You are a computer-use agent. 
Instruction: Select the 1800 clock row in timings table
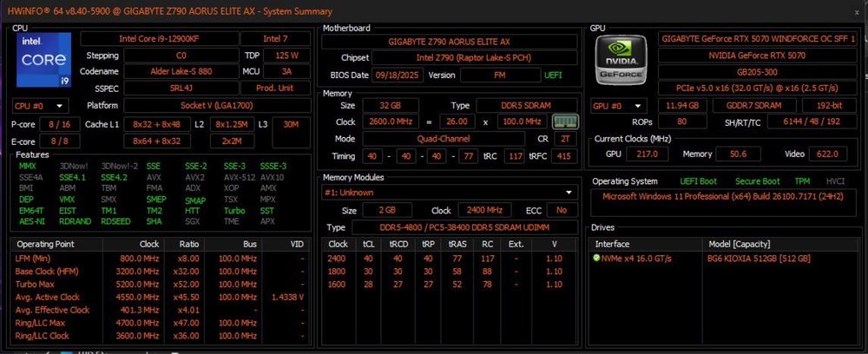point(450,272)
